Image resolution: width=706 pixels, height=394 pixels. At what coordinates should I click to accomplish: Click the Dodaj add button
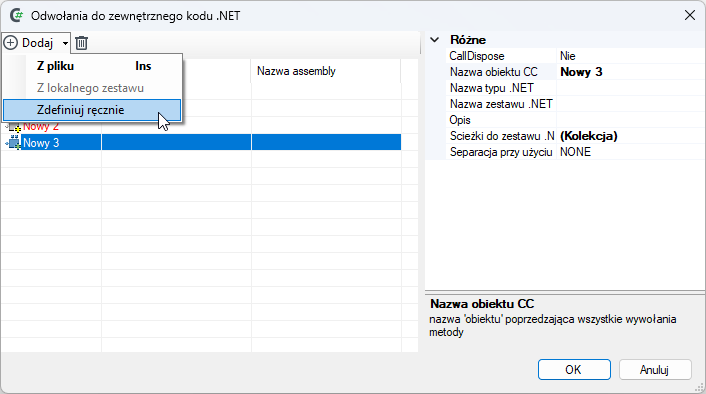coord(30,43)
